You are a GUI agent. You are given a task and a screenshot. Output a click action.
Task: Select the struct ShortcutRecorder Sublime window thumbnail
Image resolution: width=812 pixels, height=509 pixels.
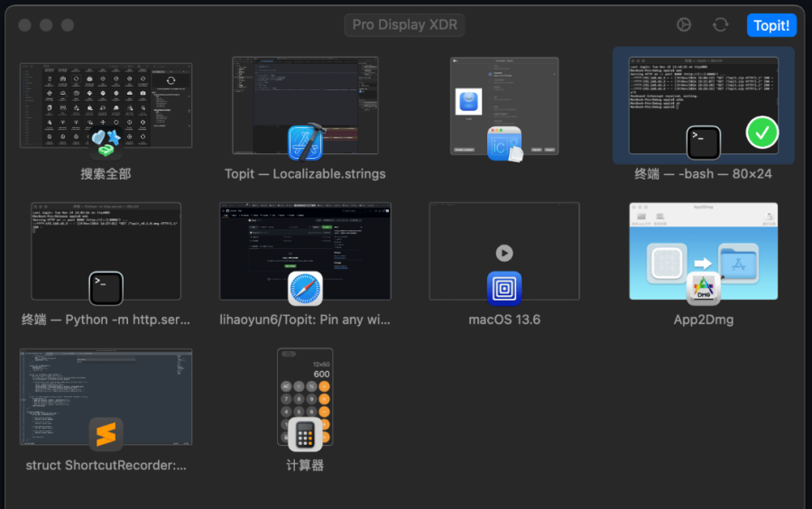pos(106,396)
